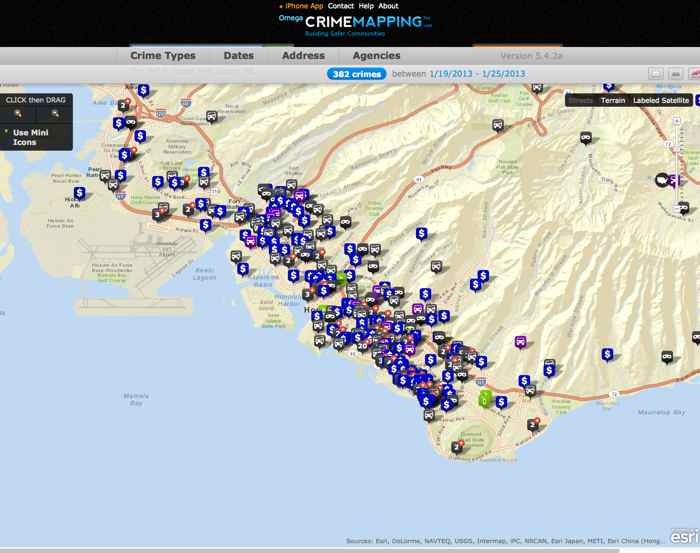Select the left magnifier tool under CLICK then DRAG

[x=18, y=114]
